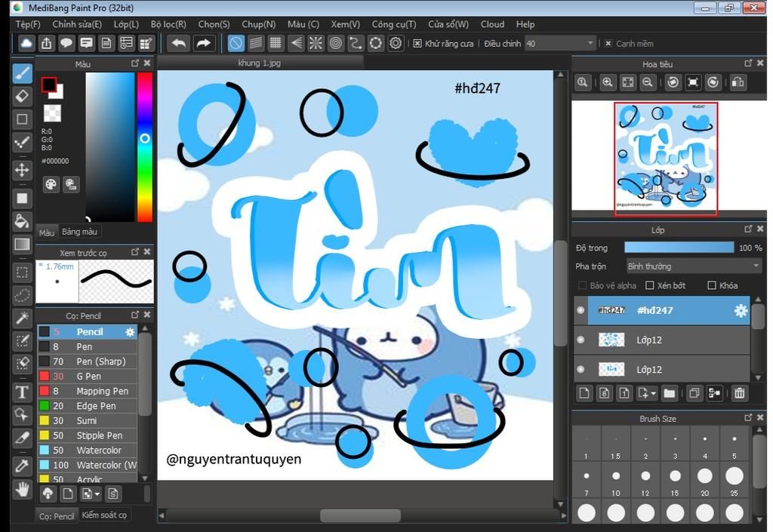Zoom in on the navigator
773x532 pixels.
pyautogui.click(x=608, y=82)
